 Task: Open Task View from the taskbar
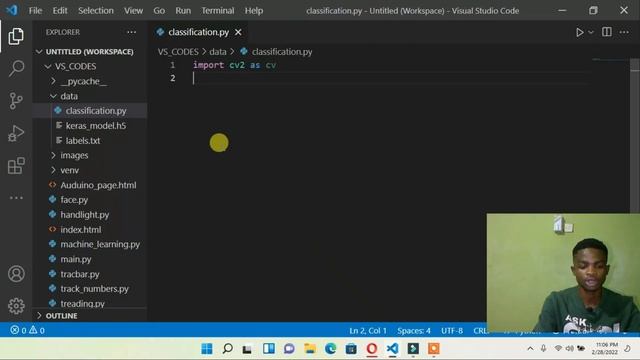point(247,349)
